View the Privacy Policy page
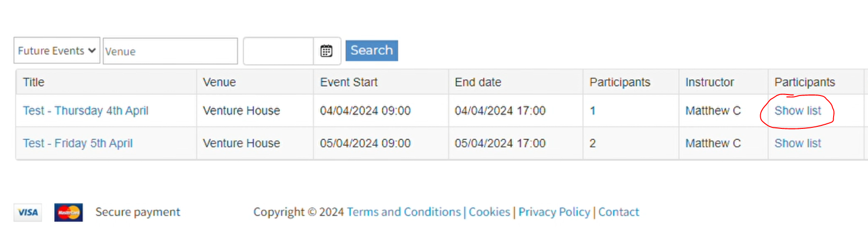Screen dimensions: 868x233 tap(554, 212)
